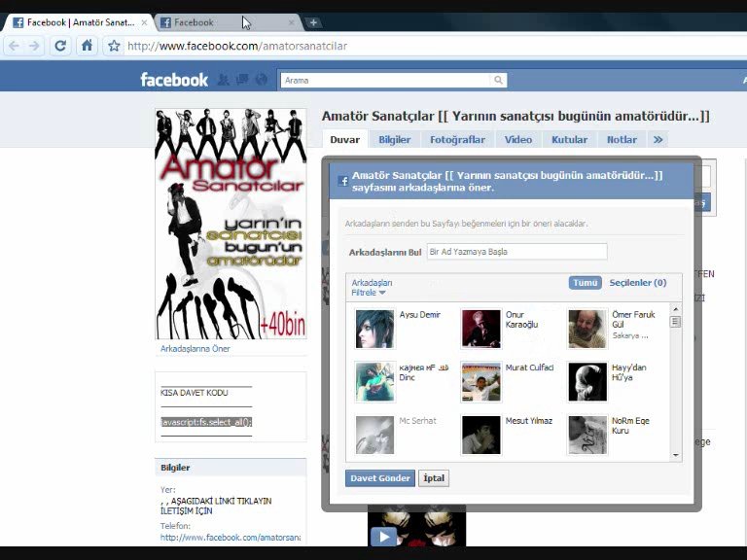747x560 pixels.
Task: Click the friend list scroll down arrow
Action: pyautogui.click(x=676, y=455)
